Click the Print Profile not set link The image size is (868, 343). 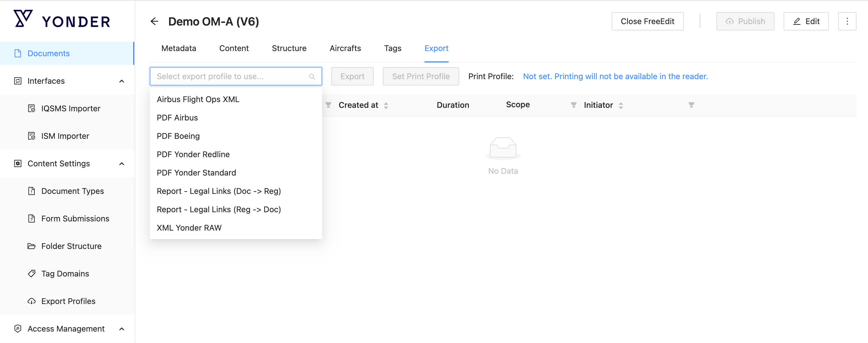615,76
